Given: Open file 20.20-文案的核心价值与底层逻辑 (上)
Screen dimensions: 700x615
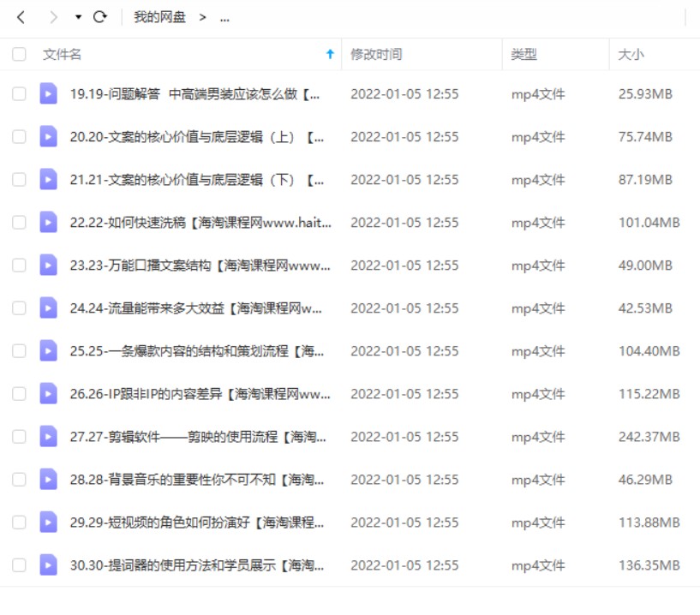Looking at the screenshot, I should [x=197, y=136].
